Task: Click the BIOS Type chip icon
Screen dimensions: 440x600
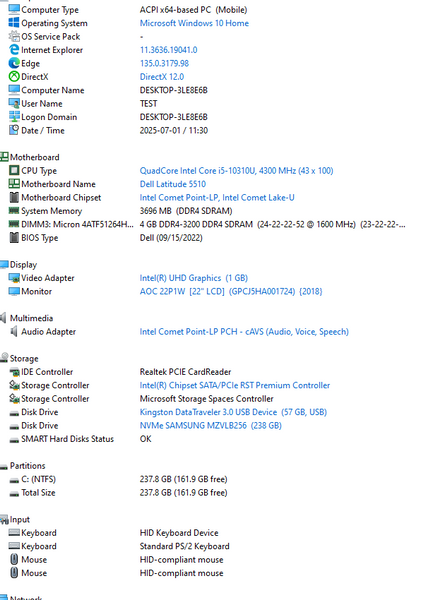Action: pos(14,237)
